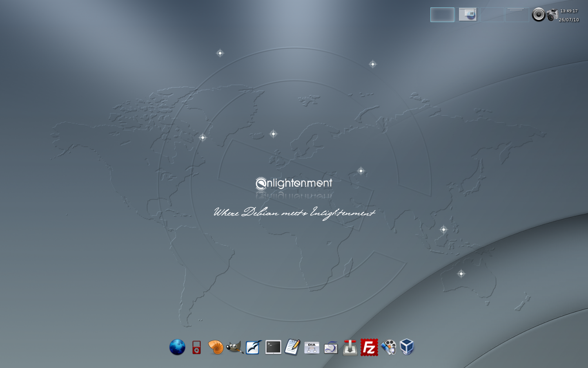The image size is (588, 368).
Task: Launch the Sylpheed mail client icon
Action: (x=331, y=348)
